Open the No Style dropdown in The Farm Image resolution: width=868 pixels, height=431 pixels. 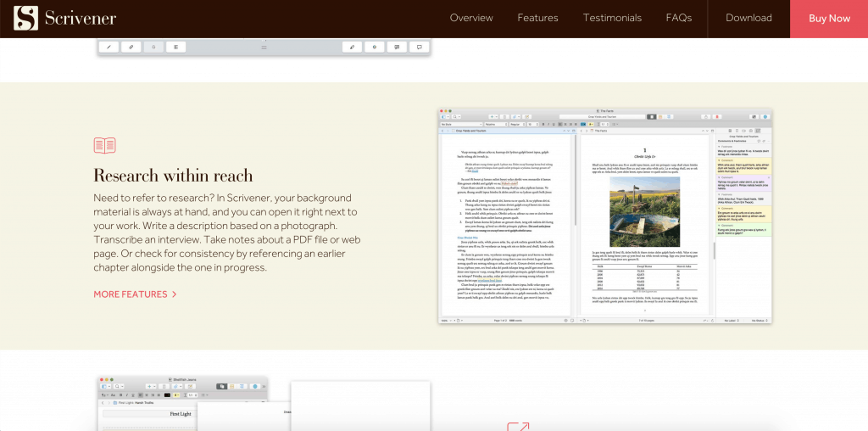pos(462,124)
